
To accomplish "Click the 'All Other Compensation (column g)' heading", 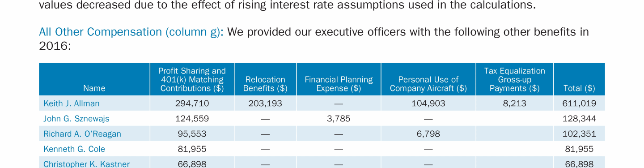I will pos(131,32).
